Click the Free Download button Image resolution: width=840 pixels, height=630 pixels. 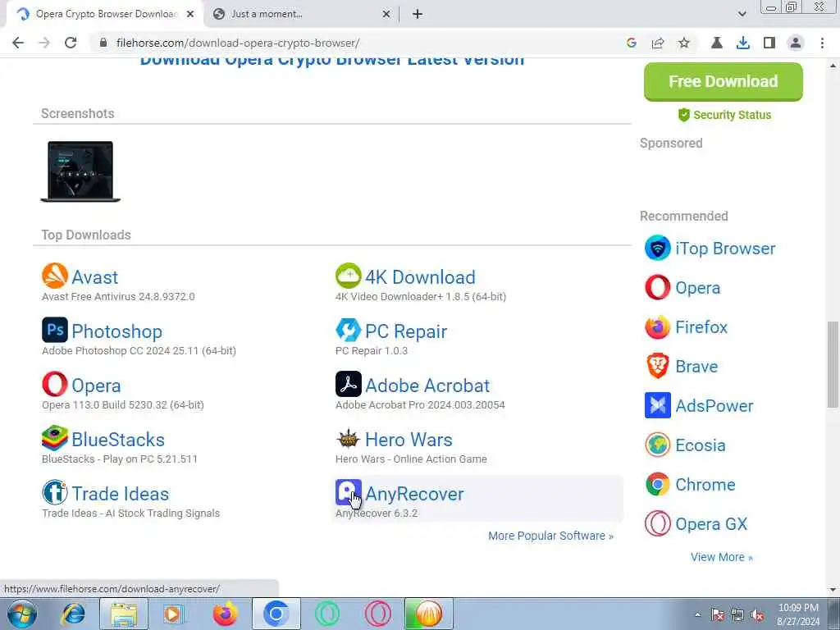[724, 81]
